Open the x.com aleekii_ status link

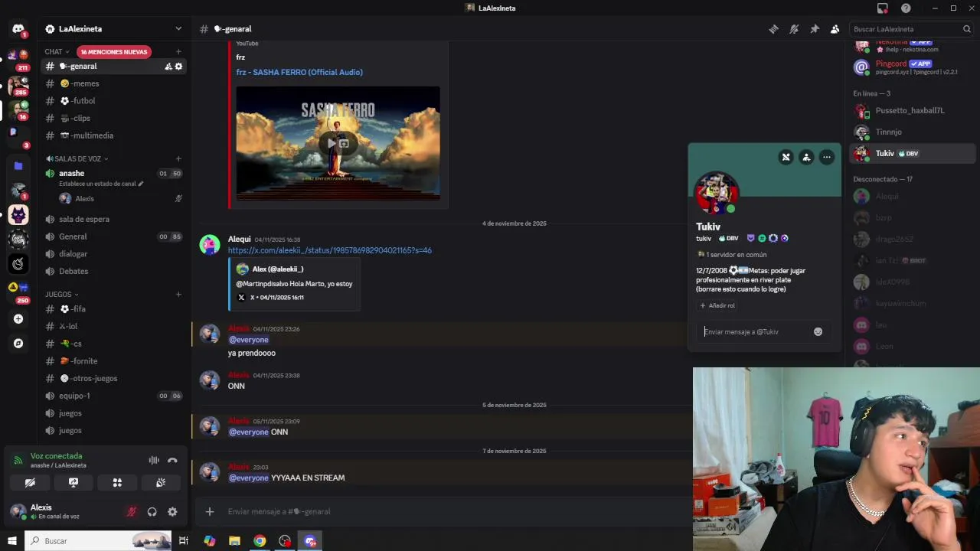(330, 250)
